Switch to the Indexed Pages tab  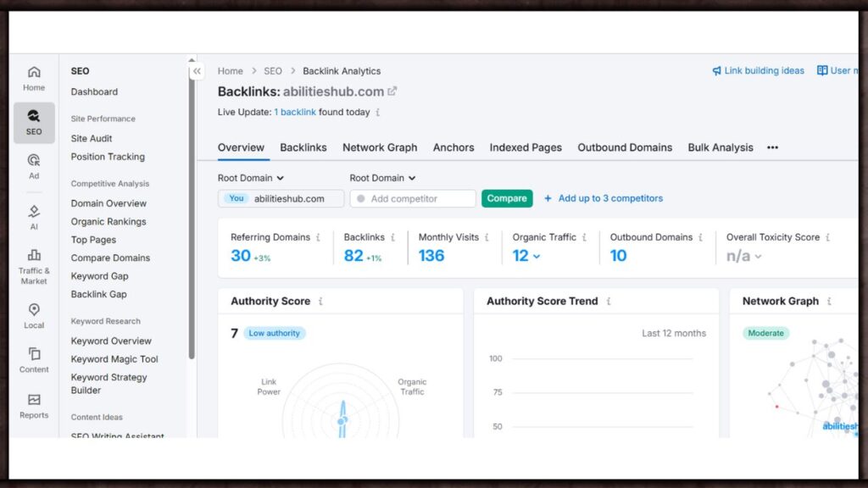(x=526, y=147)
